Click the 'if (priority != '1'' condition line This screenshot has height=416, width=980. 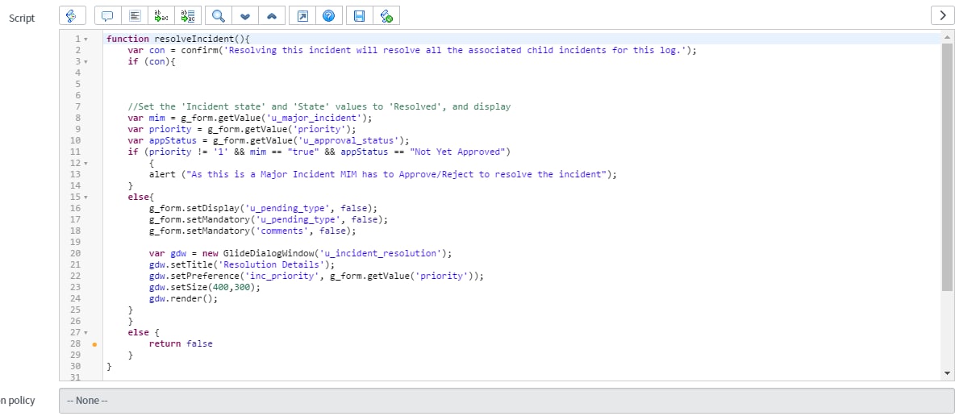pos(319,152)
